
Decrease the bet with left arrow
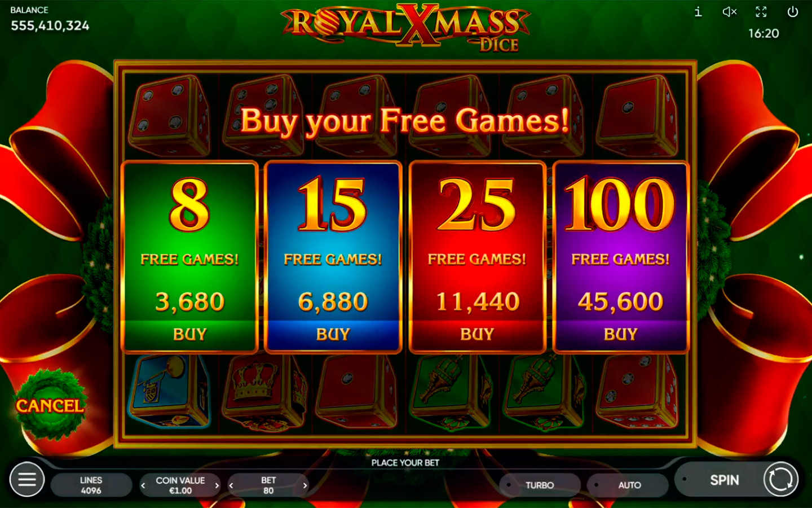click(231, 485)
